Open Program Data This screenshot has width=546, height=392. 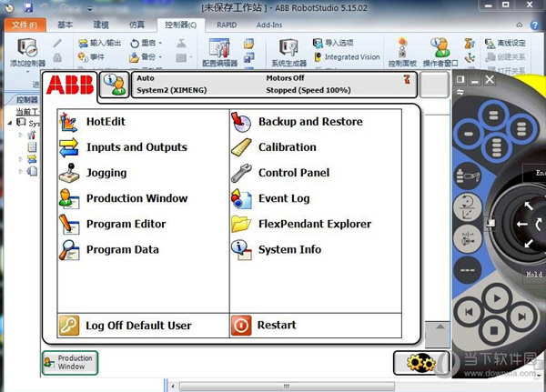(x=109, y=250)
